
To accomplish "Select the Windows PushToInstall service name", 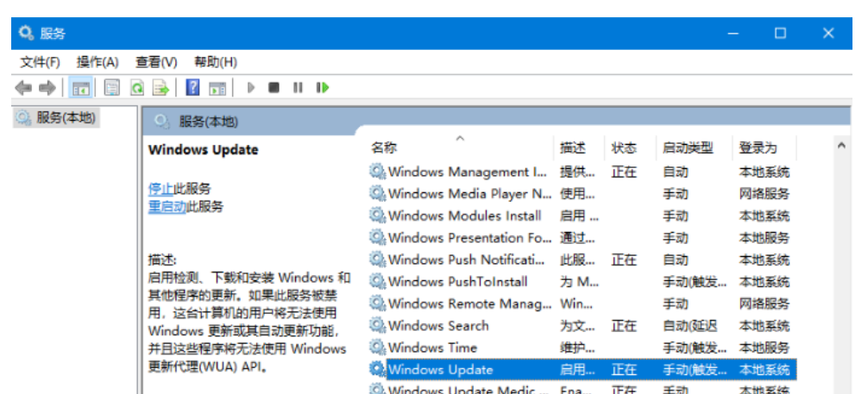I will pos(458,282).
